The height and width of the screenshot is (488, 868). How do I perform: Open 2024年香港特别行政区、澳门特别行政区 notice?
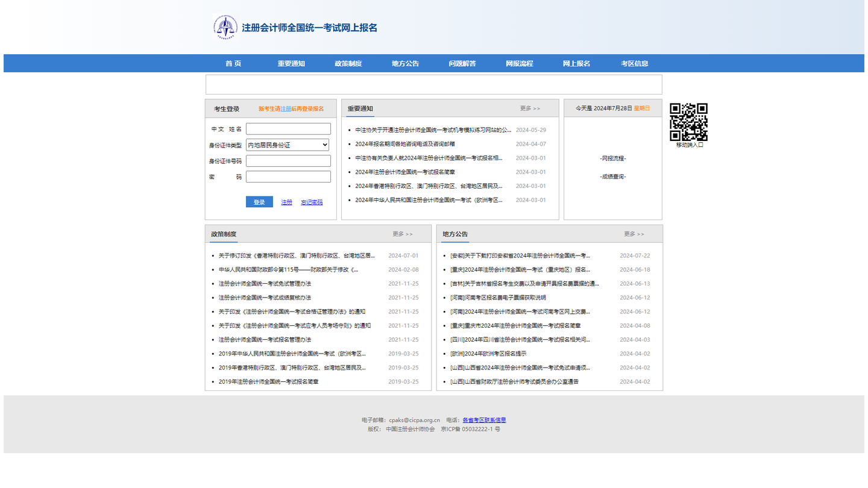[x=429, y=186]
